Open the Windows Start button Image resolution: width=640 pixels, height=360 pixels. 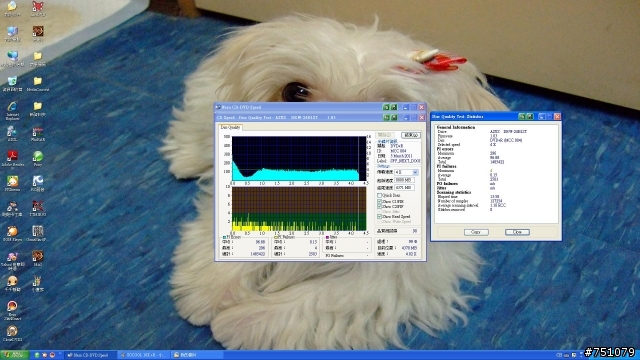click(x=14, y=355)
